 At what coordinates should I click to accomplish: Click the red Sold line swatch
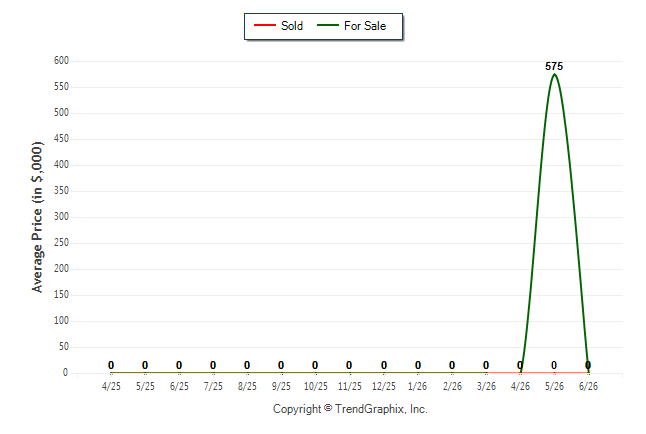coord(264,26)
